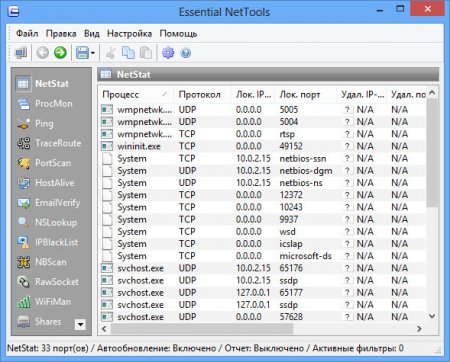Select the System row with port 12372
Image resolution: width=450 pixels, height=362 pixels.
tap(263, 195)
